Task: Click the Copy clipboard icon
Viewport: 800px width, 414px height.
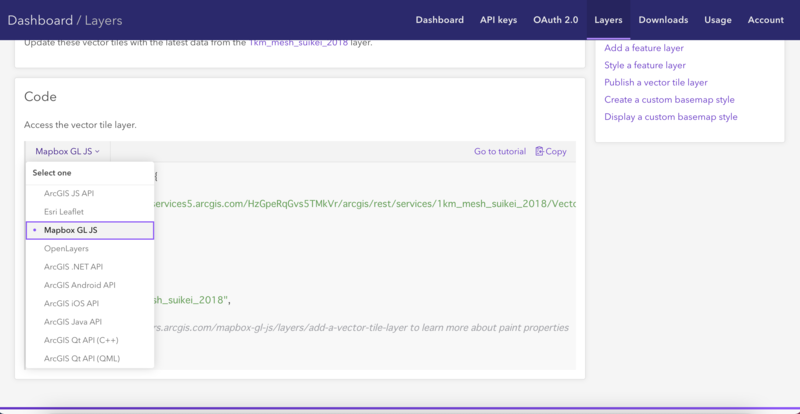Action: coord(539,151)
